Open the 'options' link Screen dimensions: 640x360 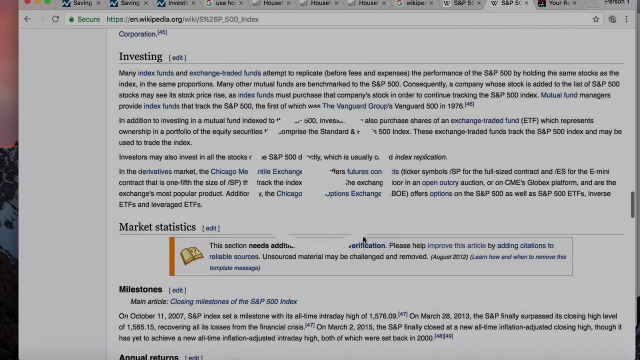coord(441,194)
